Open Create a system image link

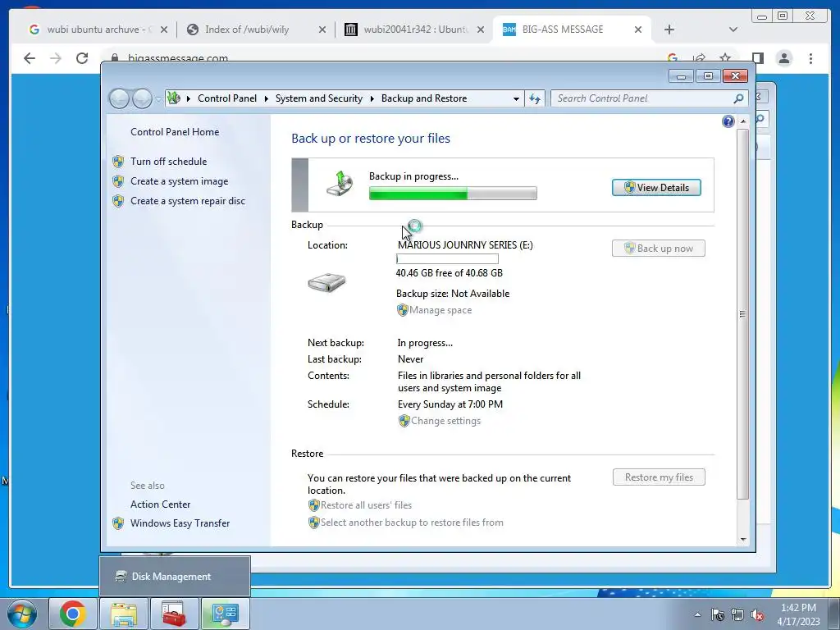[179, 181]
